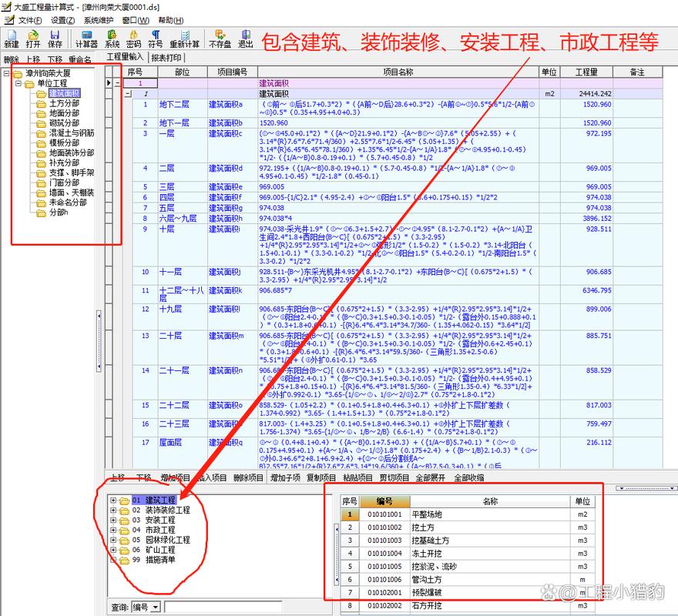Collapse the 单位工程 tree node
Image resolution: width=678 pixels, height=616 pixels.
click(19, 83)
